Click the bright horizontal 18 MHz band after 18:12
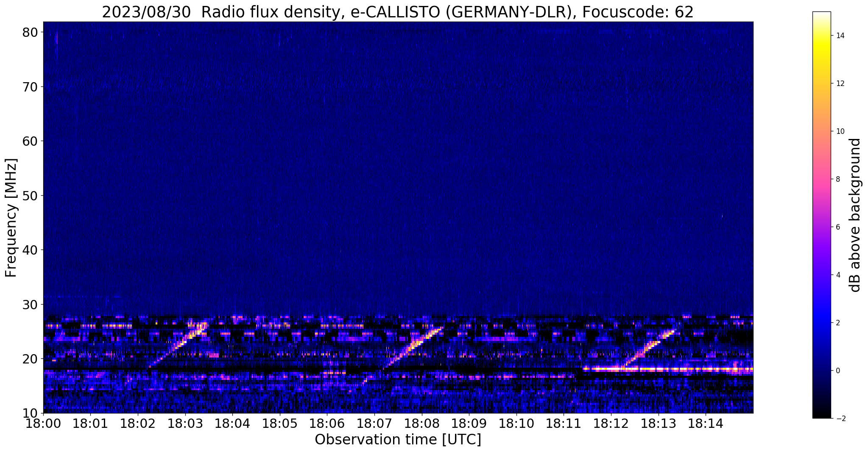868x452 pixels. point(668,369)
